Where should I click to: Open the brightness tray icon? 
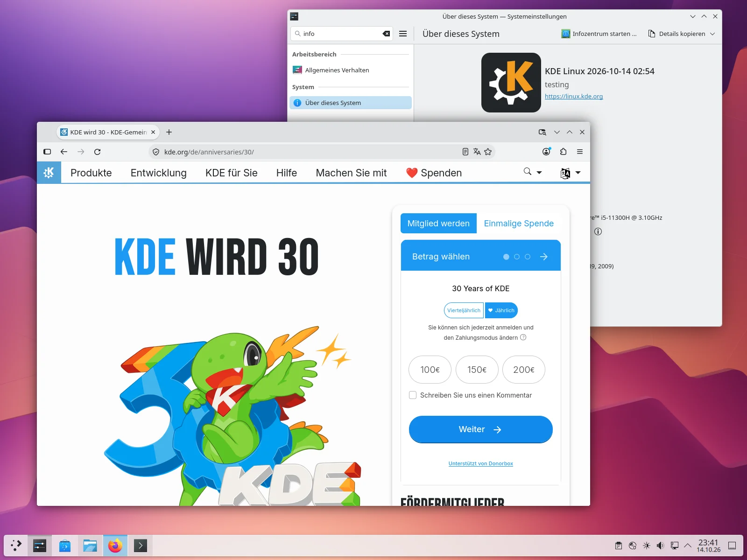(x=647, y=546)
